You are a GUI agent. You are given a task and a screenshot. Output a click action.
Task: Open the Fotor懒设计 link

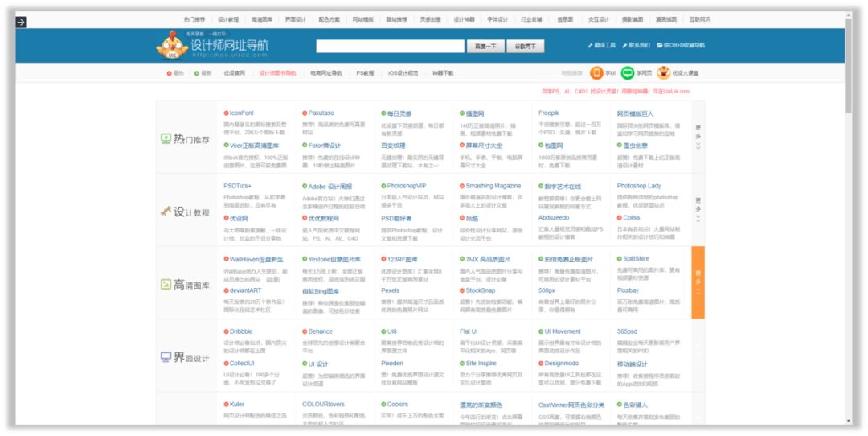(x=325, y=146)
